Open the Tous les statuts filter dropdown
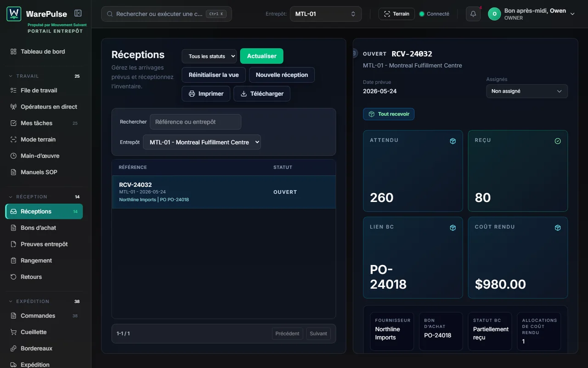The height and width of the screenshot is (368, 588). [x=209, y=56]
